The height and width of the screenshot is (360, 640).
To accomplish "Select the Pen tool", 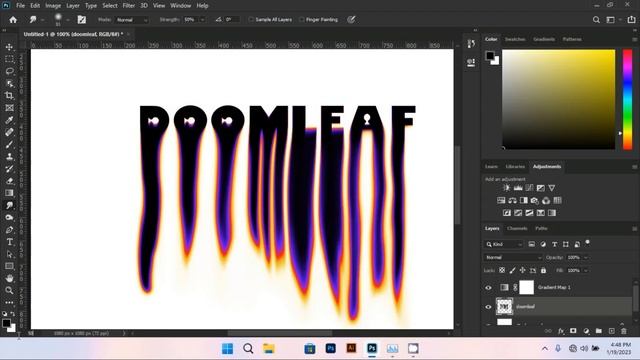I will 9,230.
